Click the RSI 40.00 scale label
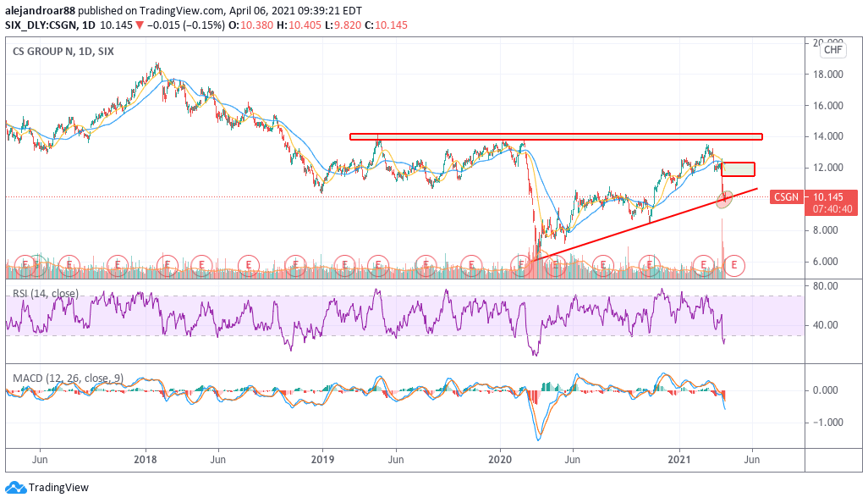This screenshot has width=868, height=503. (825, 325)
